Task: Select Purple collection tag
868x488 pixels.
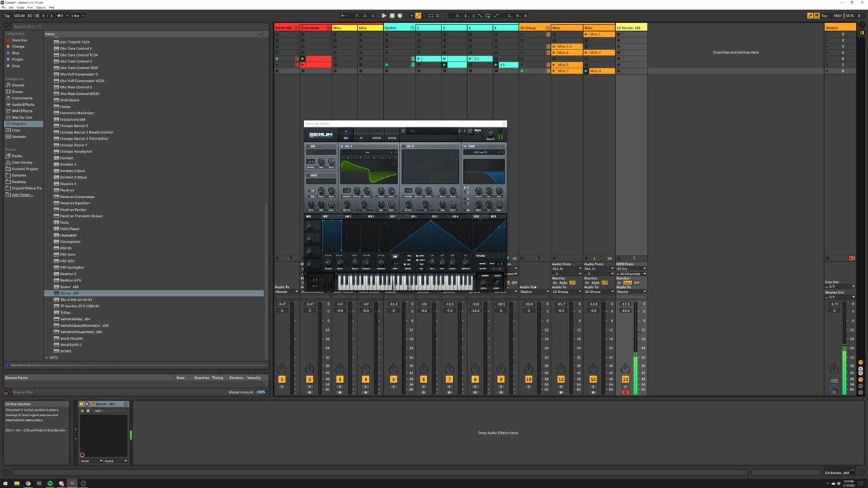Action: (18, 60)
